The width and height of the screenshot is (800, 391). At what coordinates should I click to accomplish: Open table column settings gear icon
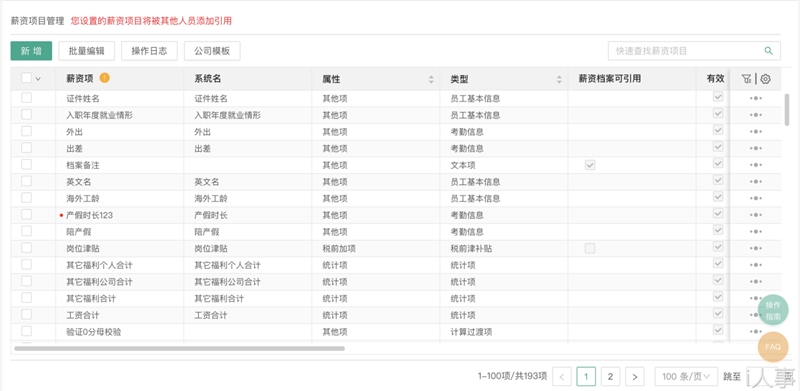(765, 79)
